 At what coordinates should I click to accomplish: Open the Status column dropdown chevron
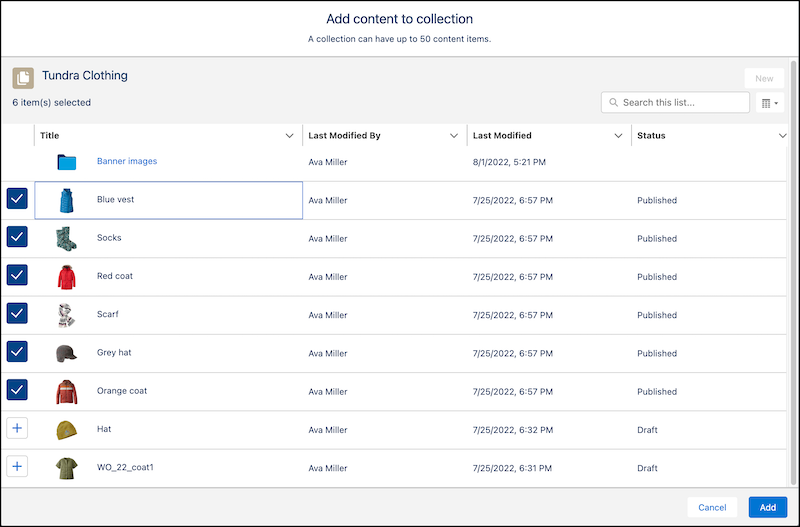tap(782, 136)
